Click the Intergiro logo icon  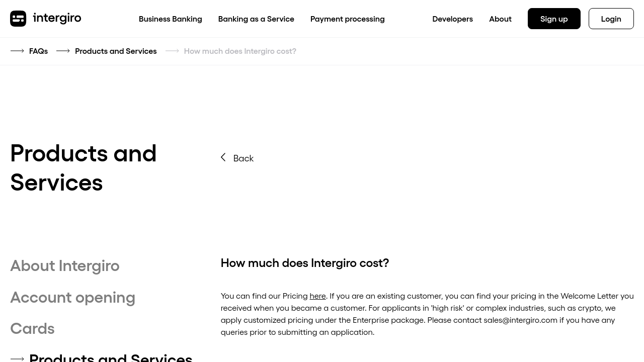18,19
